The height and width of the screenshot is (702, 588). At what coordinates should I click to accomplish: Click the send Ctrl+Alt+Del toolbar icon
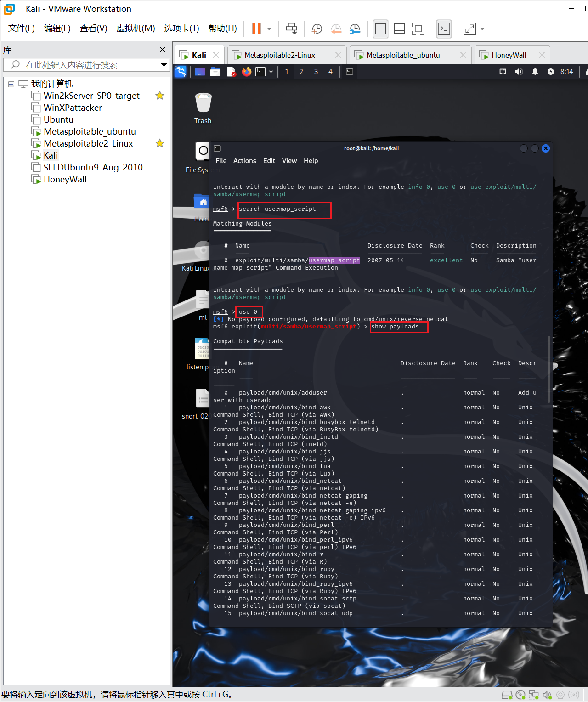(292, 28)
